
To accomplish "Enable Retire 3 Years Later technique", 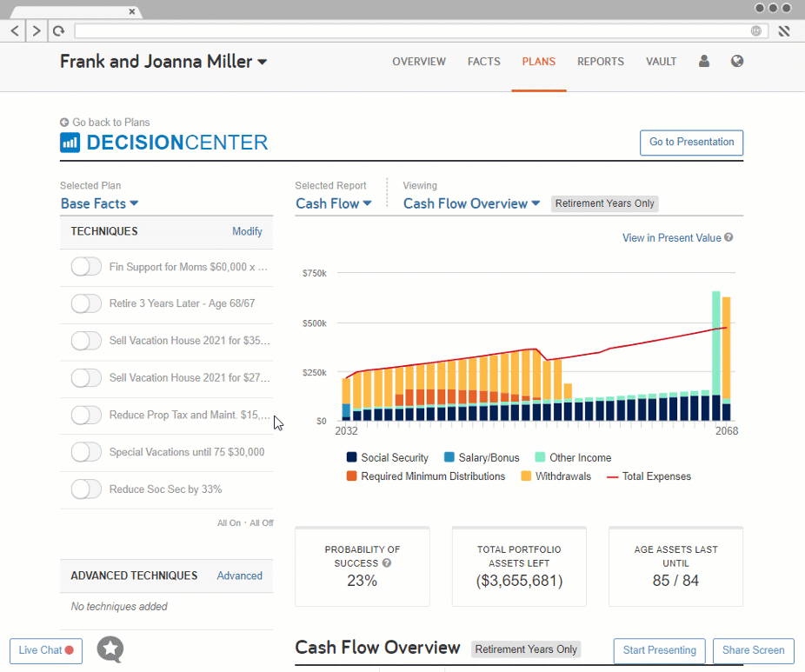I will [x=86, y=303].
